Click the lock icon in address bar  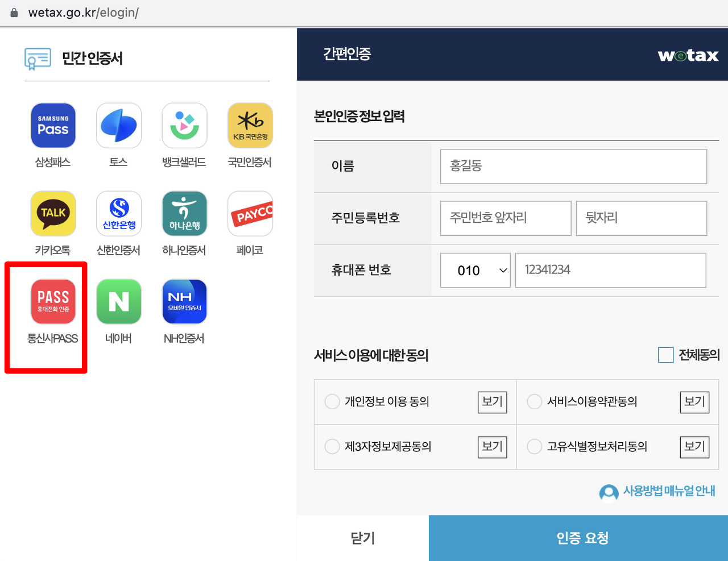coord(14,12)
